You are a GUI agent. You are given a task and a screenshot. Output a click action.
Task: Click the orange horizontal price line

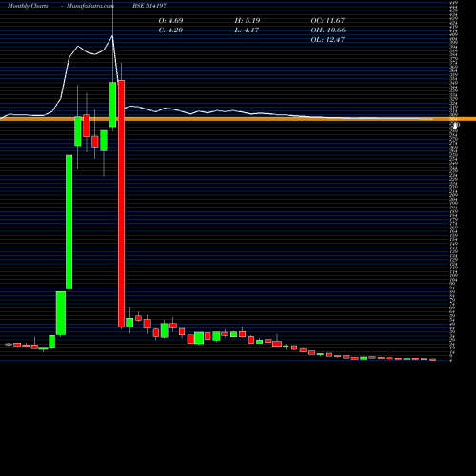pos(238,119)
